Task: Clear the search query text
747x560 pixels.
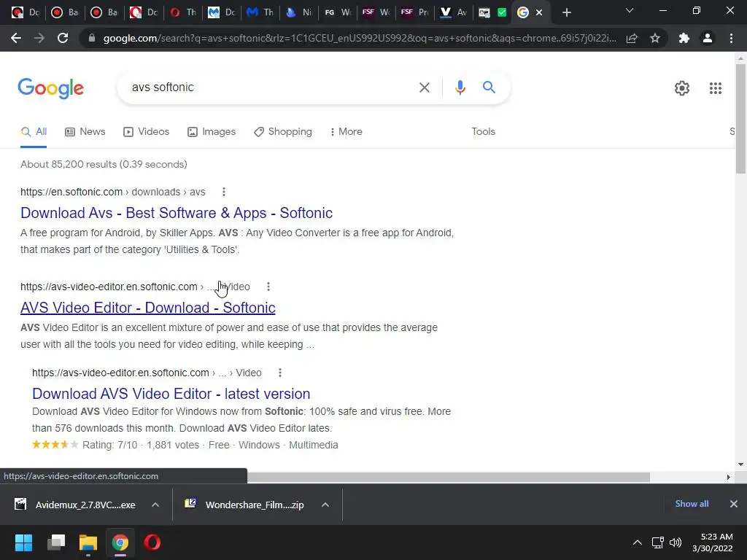Action: click(424, 87)
